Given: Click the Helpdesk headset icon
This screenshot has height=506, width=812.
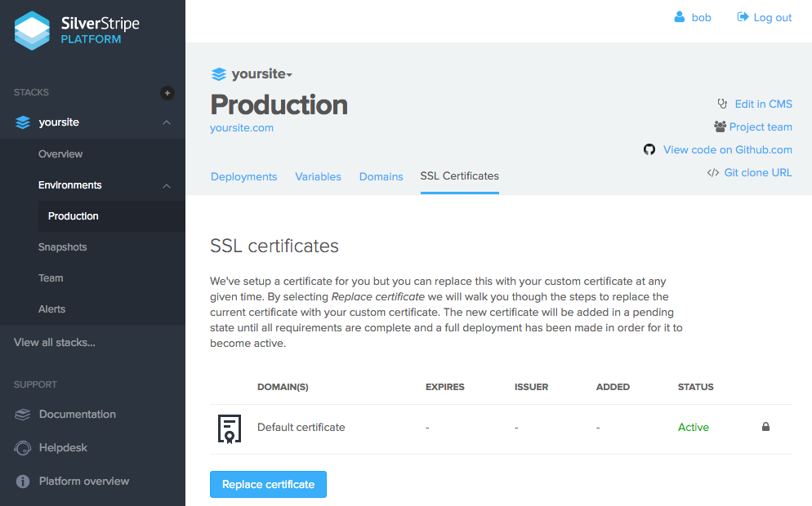Looking at the screenshot, I should coord(23,448).
